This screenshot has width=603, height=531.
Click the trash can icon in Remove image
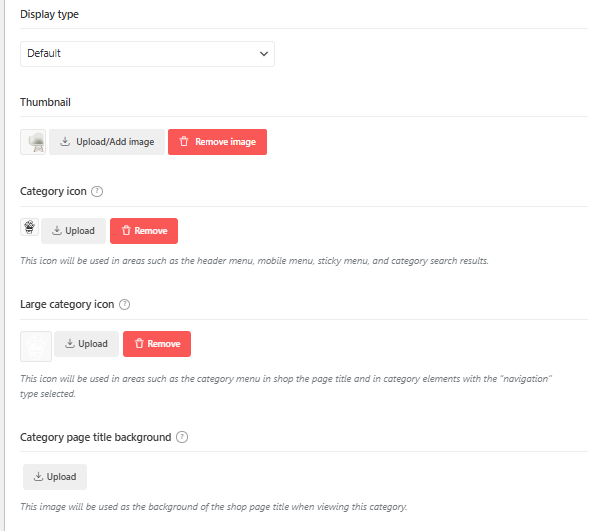coord(184,141)
